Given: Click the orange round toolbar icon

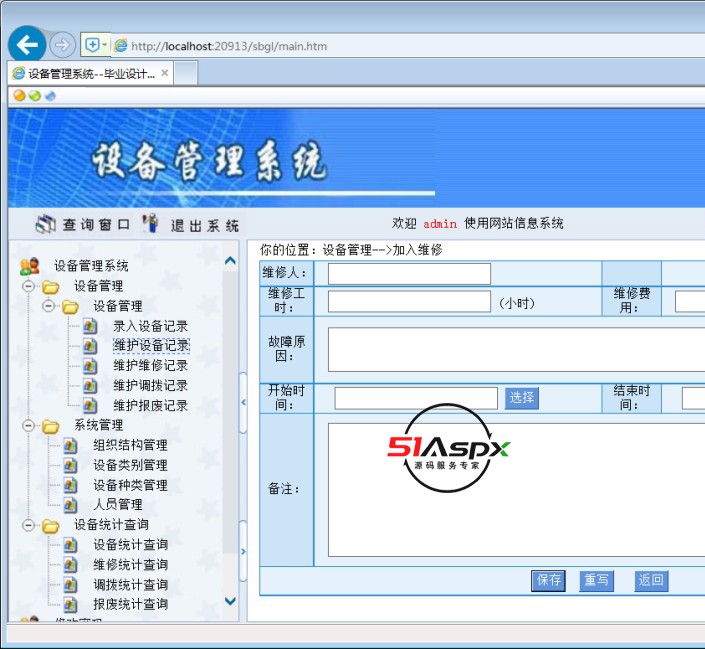Looking at the screenshot, I should pos(19,96).
